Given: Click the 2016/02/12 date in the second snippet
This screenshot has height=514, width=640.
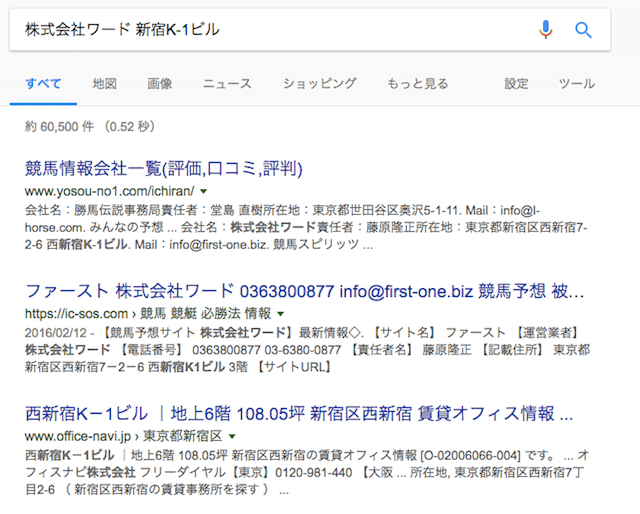Looking at the screenshot, I should 56,333.
